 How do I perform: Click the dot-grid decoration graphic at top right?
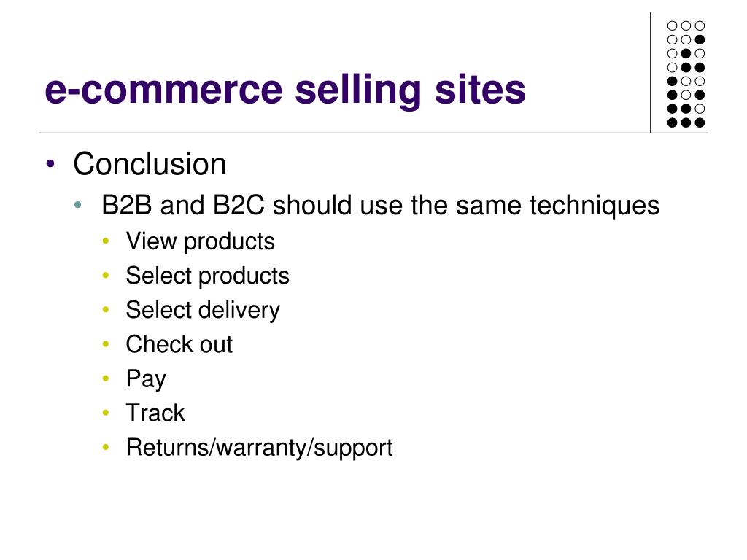[x=686, y=74]
